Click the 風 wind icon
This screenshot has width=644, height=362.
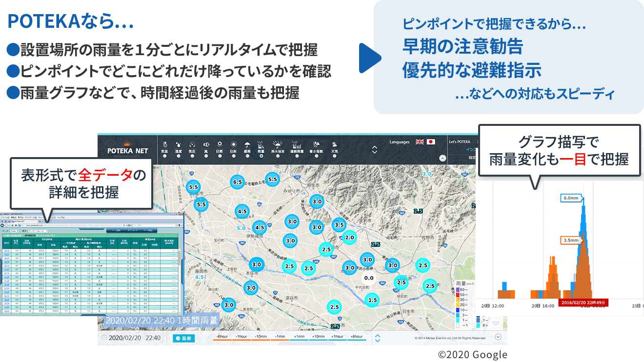(206, 144)
